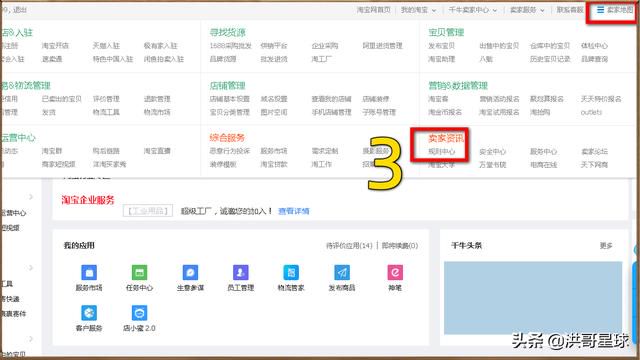Open 手机店铺管理 link
The image size is (640, 360).
331,112
